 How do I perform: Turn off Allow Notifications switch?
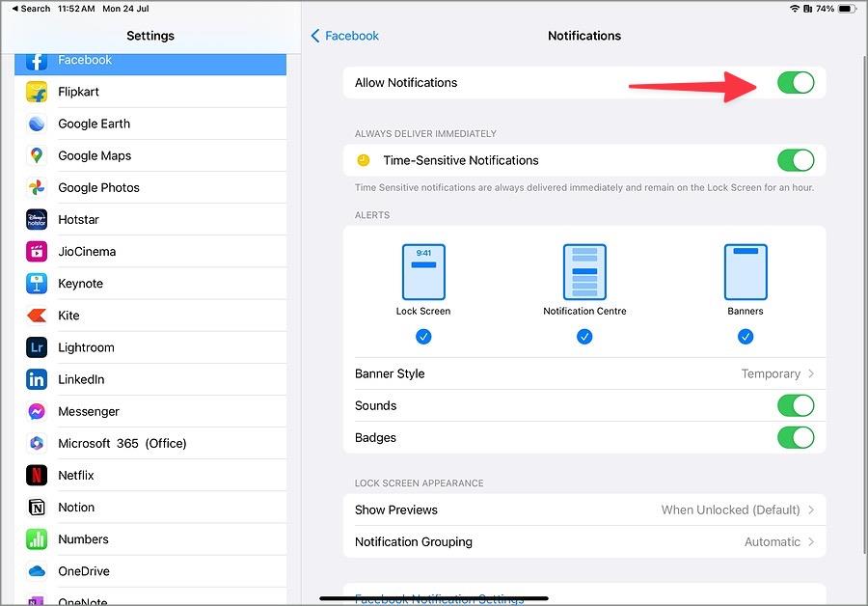[796, 83]
